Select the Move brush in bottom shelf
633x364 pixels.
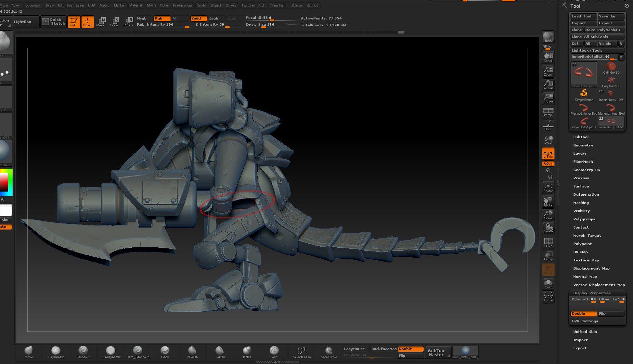(29, 352)
